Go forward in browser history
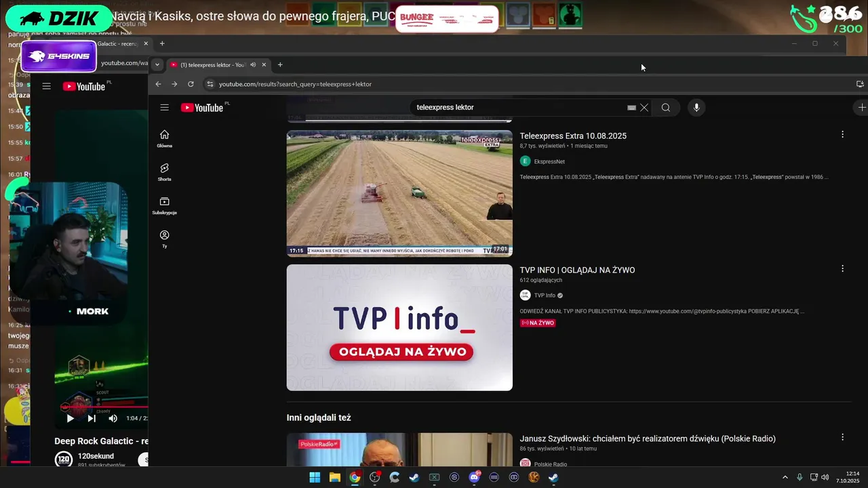 [x=174, y=84]
